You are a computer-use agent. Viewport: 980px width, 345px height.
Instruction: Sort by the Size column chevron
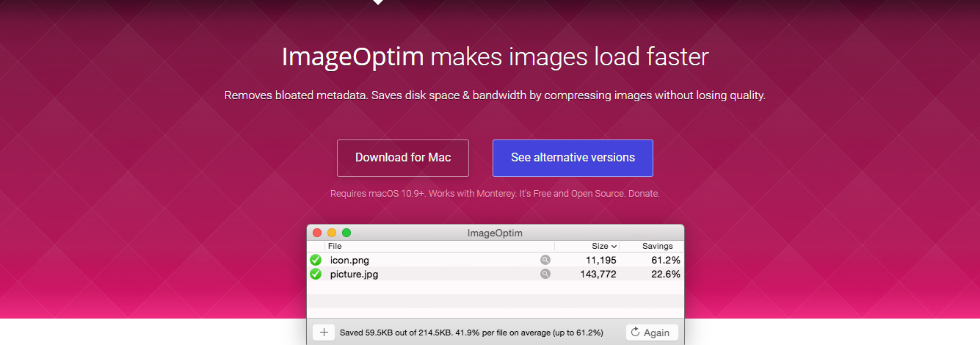tap(614, 247)
